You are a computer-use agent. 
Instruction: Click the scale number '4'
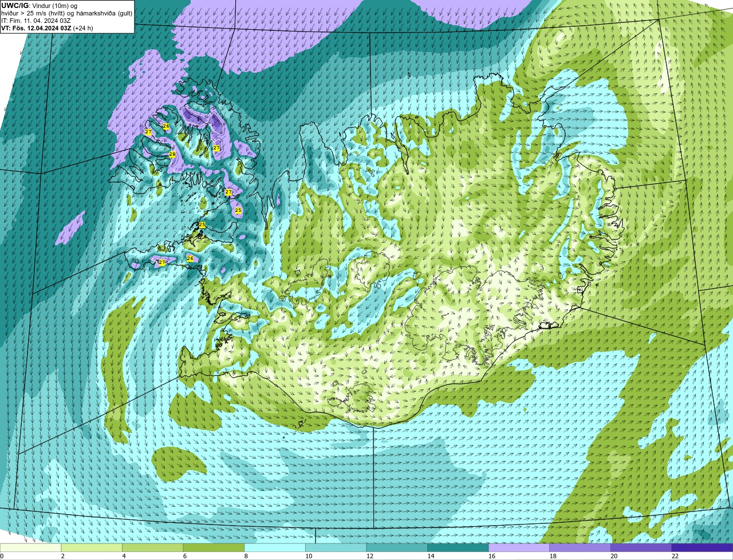pyautogui.click(x=124, y=556)
